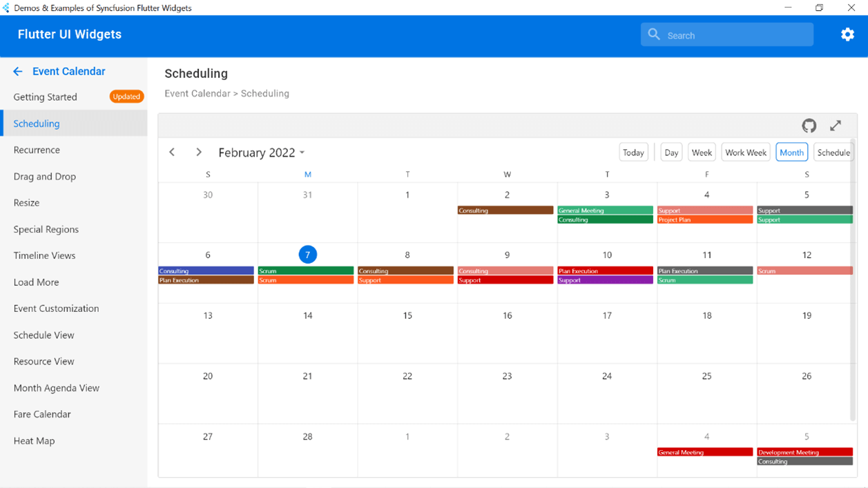Switch to Week view
The width and height of the screenshot is (868, 488).
[702, 153]
